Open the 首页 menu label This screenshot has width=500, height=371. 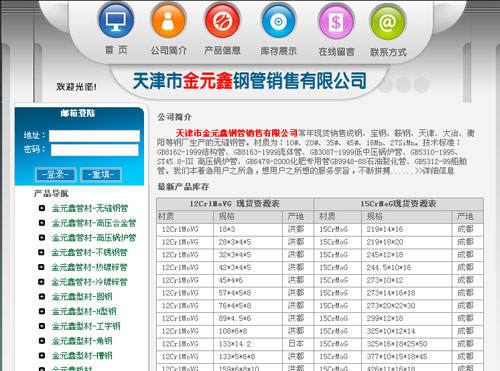tap(116, 50)
